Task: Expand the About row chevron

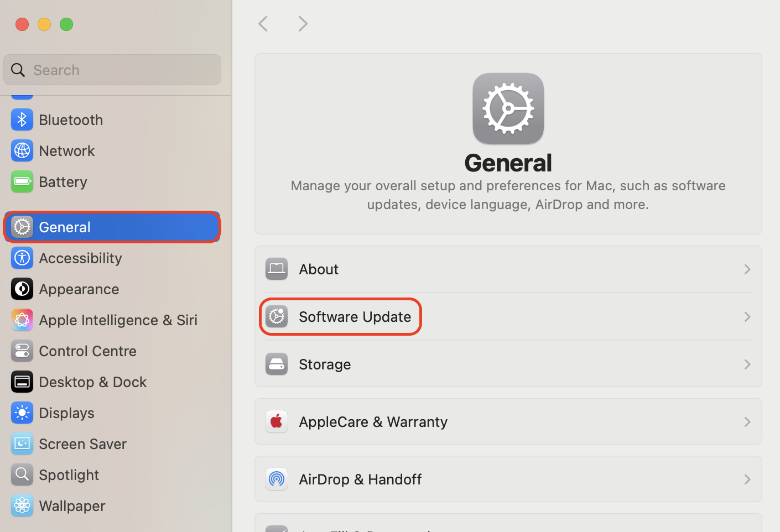Action: (747, 269)
